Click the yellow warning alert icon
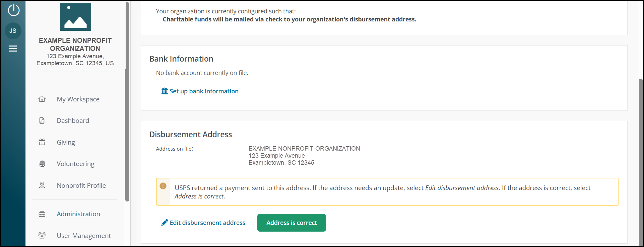Screen dimensions: 644x247 163,186
